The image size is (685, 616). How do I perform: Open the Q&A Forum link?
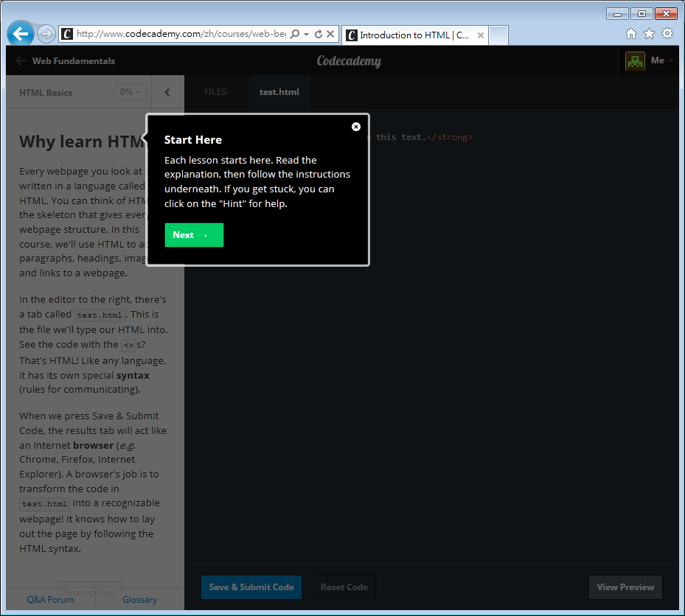click(50, 600)
